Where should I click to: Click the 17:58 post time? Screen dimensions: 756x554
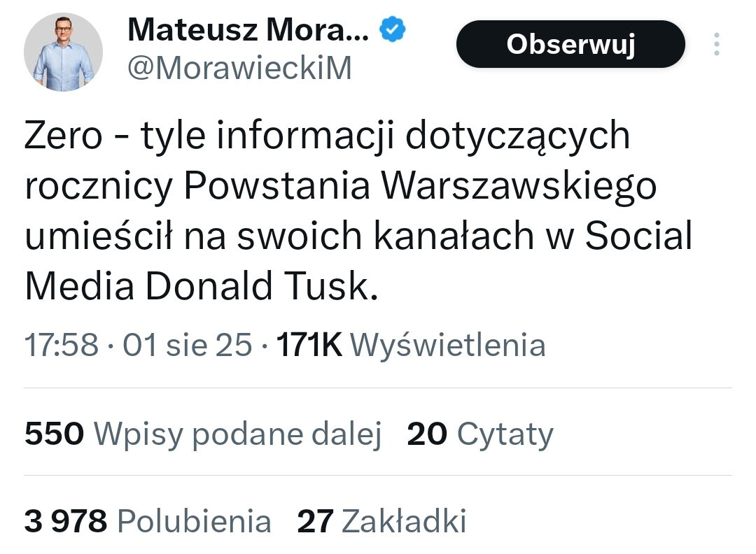point(62,346)
